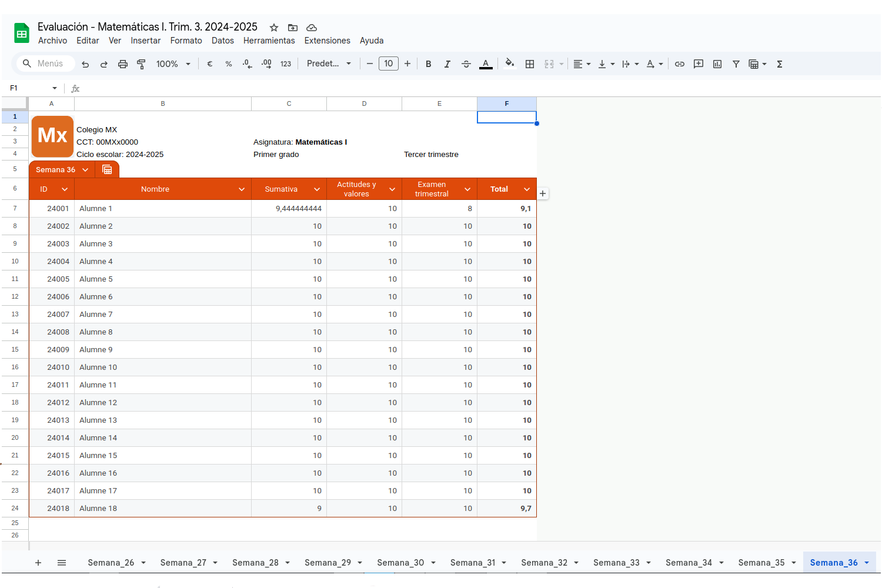Image resolution: width=882 pixels, height=588 pixels.
Task: Open the Formato menu
Action: click(186, 41)
